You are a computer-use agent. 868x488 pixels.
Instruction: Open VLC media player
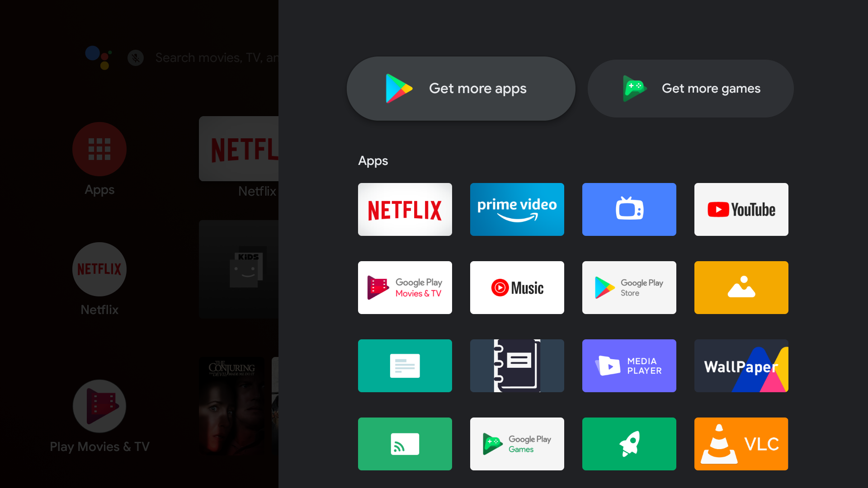[x=741, y=444]
